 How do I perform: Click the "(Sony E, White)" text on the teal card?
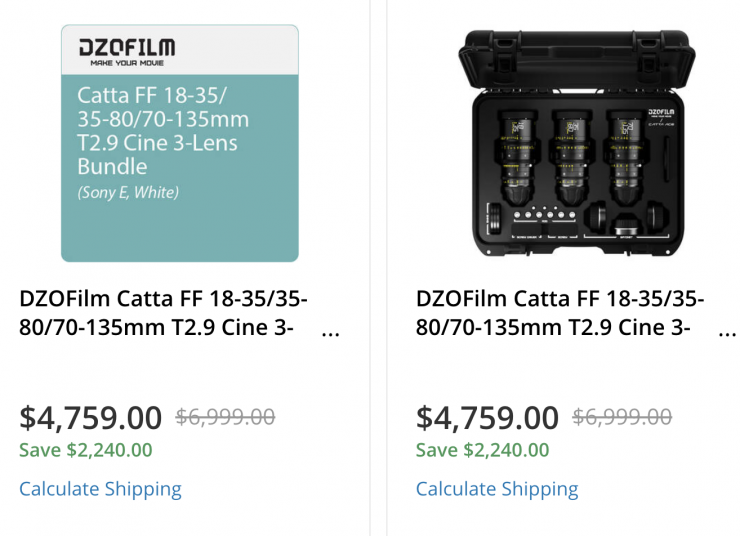[128, 192]
